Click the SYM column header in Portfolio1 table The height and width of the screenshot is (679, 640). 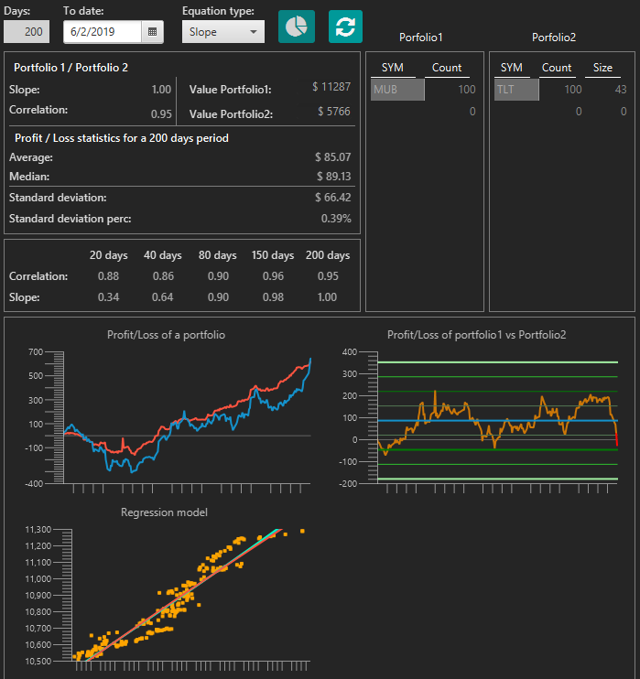(x=392, y=68)
